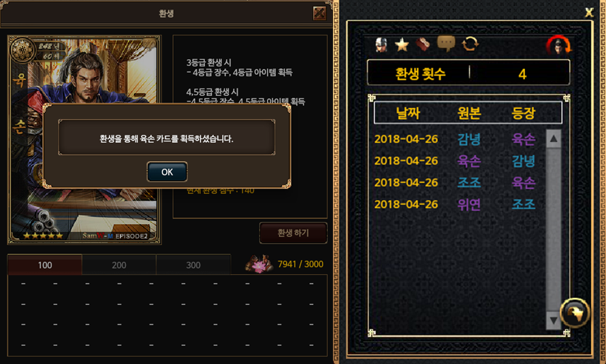The height and width of the screenshot is (364, 606).
Task: Switch to the 100 tab
Action: [45, 265]
